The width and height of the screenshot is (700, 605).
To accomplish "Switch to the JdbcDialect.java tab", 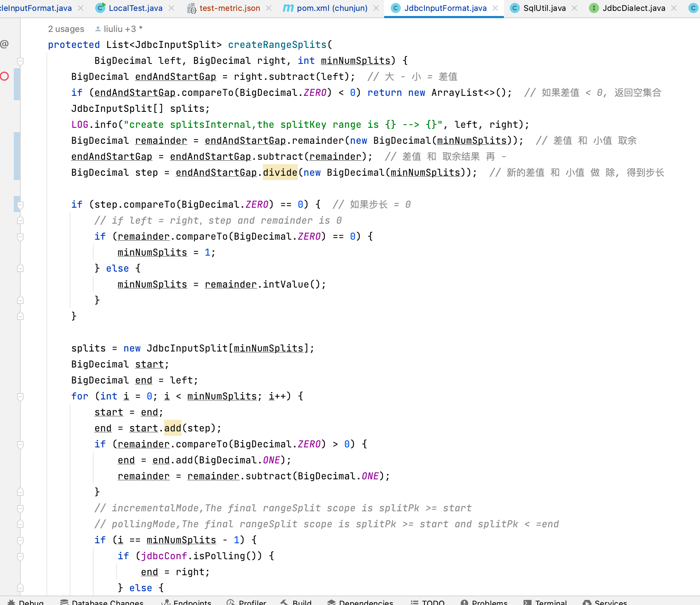I will tap(634, 8).
